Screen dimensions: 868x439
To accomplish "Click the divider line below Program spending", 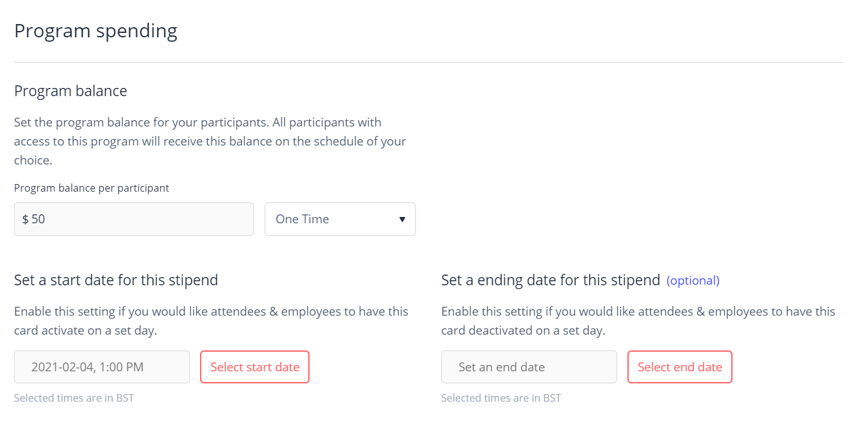I will (428, 62).
